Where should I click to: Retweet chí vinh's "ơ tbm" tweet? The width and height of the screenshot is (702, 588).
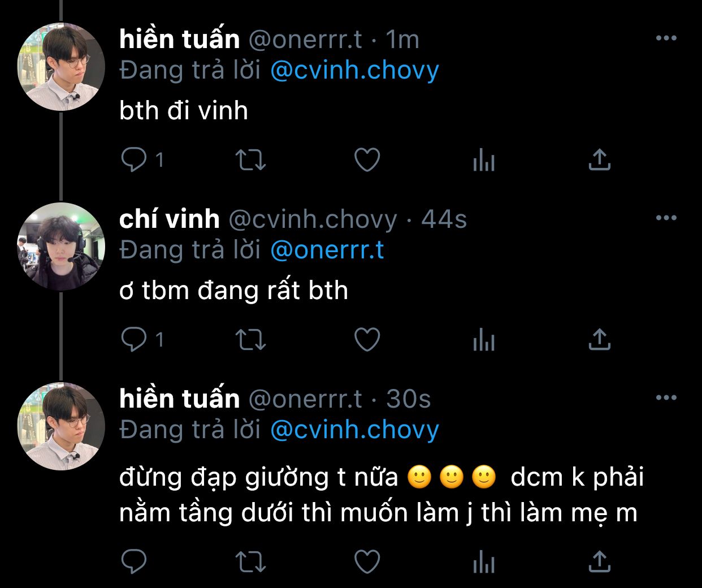point(250,339)
